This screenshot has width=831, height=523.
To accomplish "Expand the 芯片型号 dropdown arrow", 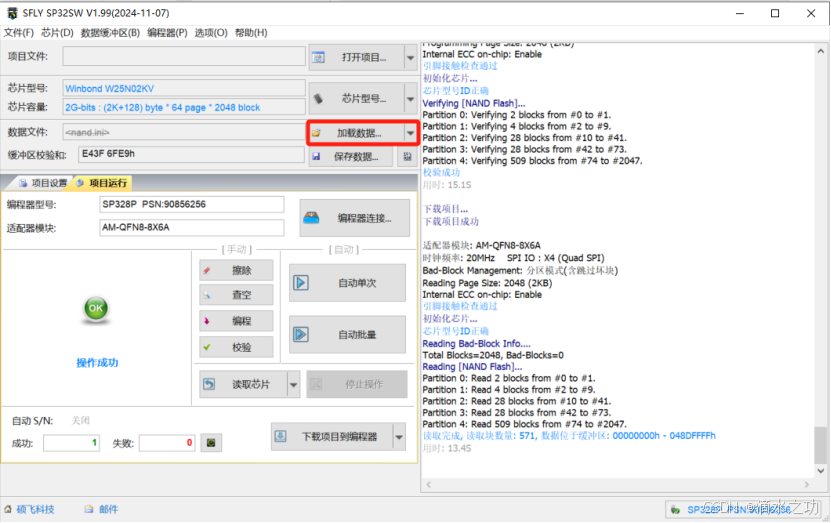I will point(411,99).
